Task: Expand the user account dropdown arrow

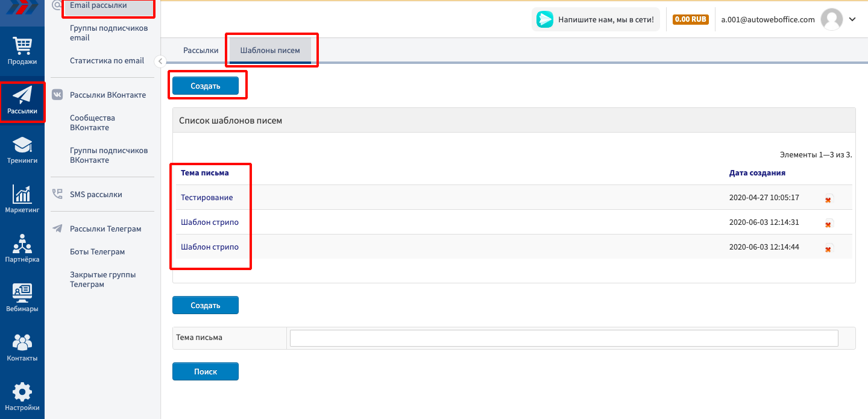Action: 852,19
